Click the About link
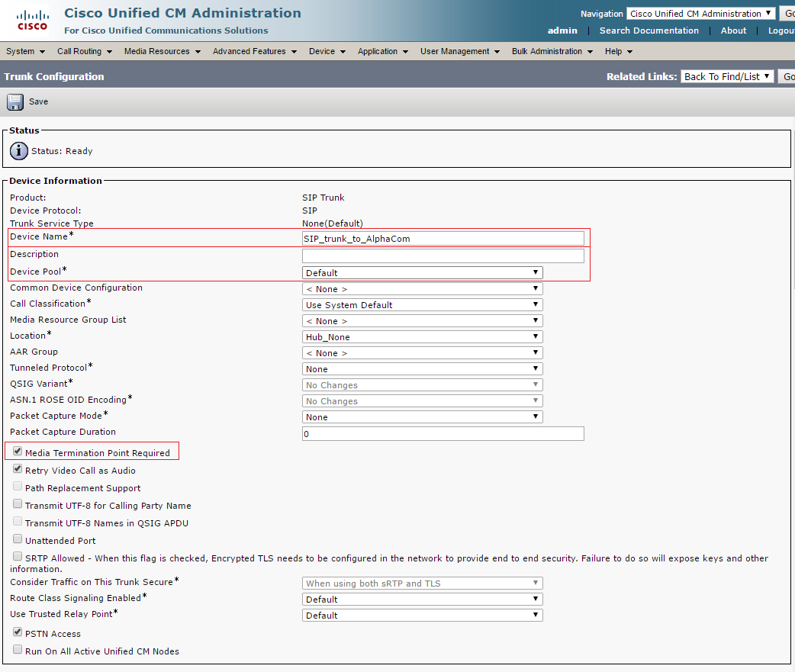The height and width of the screenshot is (672, 795). (733, 31)
